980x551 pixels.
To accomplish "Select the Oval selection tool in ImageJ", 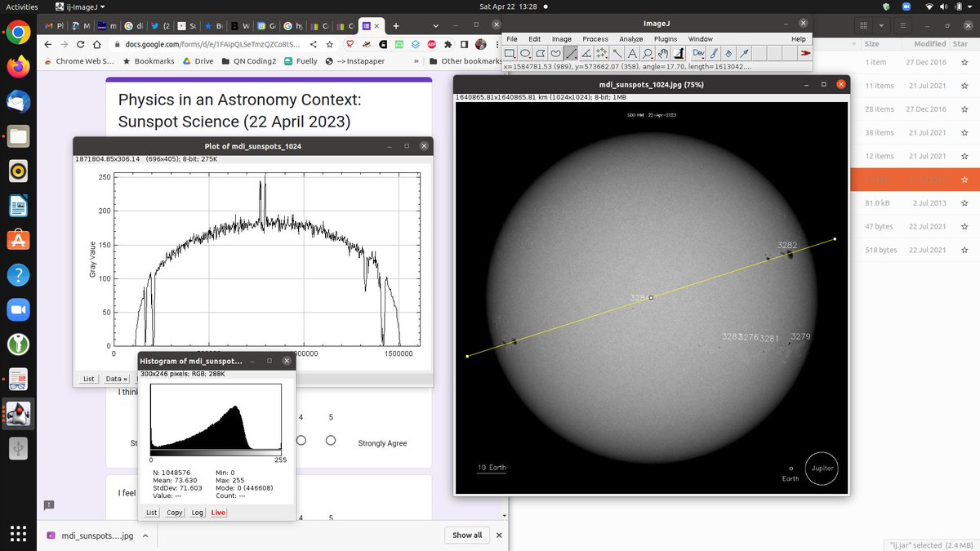I will [x=525, y=53].
